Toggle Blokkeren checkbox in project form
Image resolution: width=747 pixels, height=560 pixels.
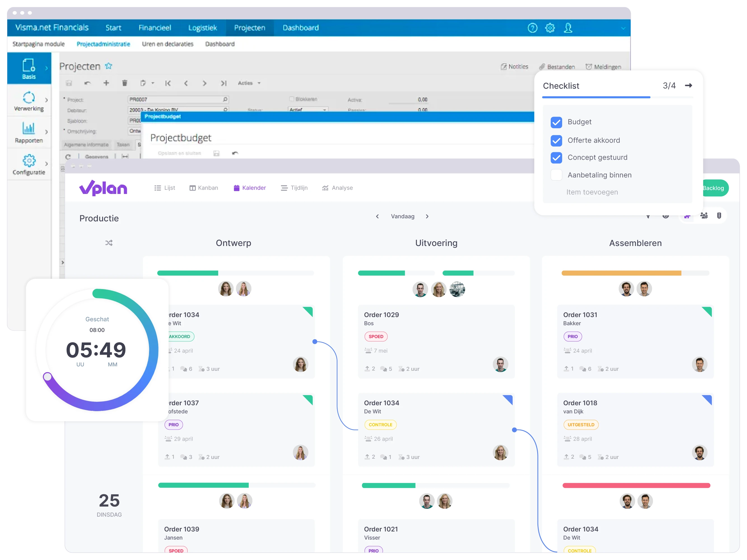click(292, 99)
